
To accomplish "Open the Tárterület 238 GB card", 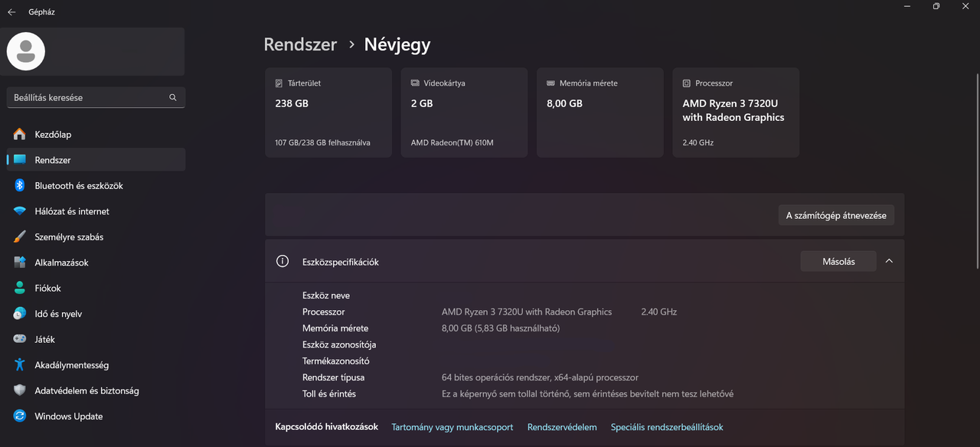I will pos(328,113).
